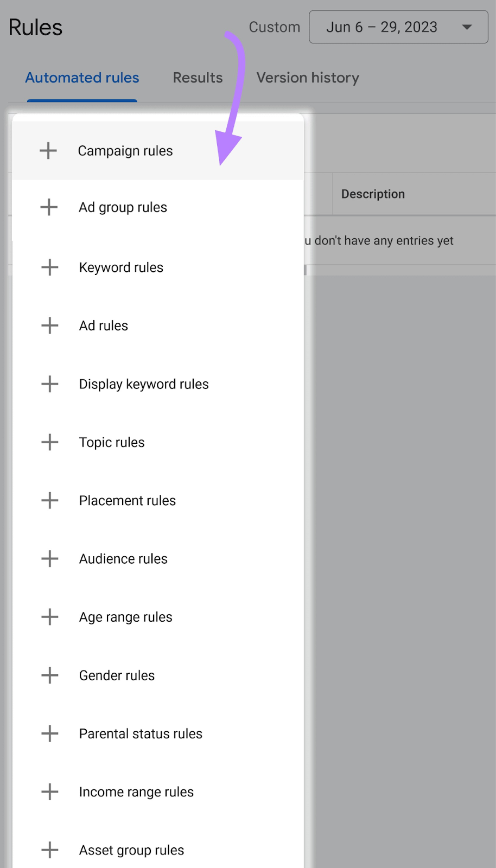Click the plus icon beside Keyword rules

click(x=49, y=267)
